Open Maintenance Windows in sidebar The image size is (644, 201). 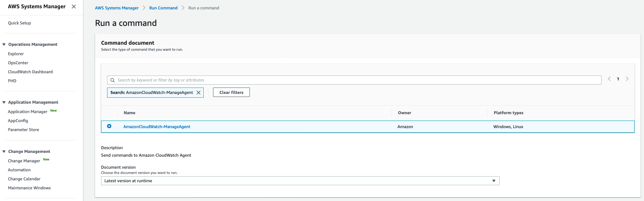pos(29,188)
